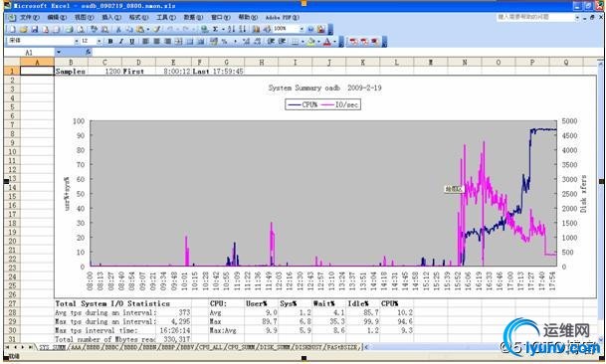Open the Name Box dropdown next to A1
This screenshot has width=606, height=364.
click(x=59, y=52)
